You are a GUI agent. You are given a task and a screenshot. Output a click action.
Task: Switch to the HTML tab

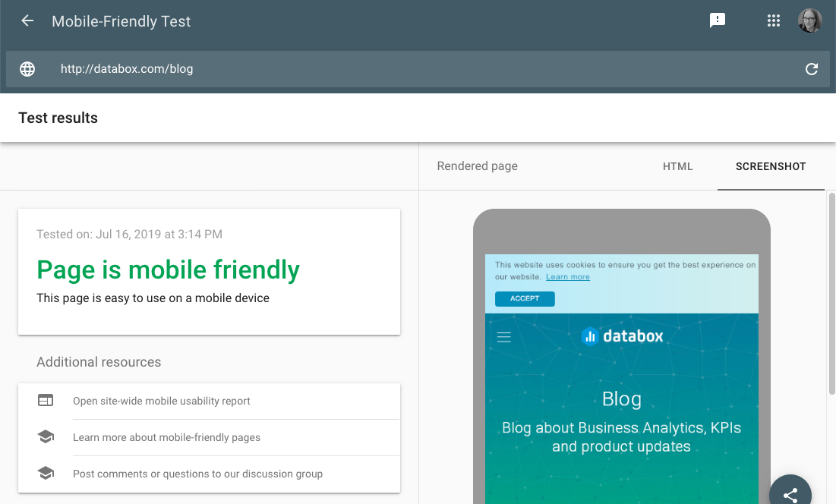coord(677,166)
